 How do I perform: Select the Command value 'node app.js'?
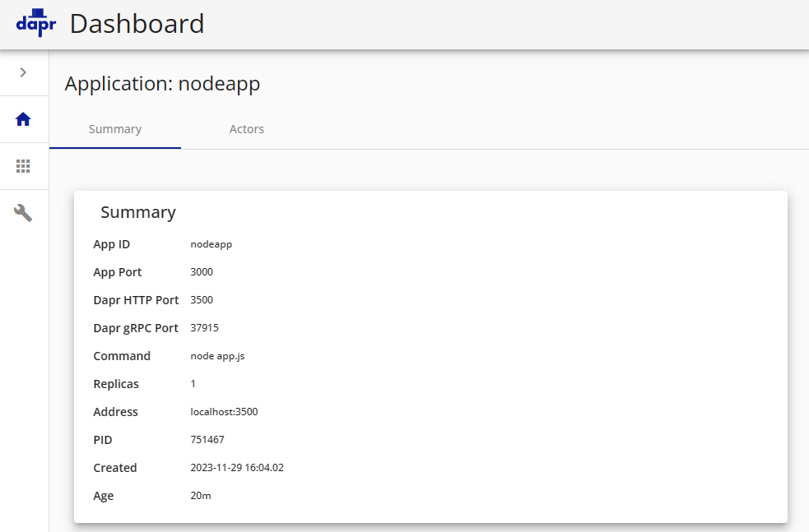217,356
